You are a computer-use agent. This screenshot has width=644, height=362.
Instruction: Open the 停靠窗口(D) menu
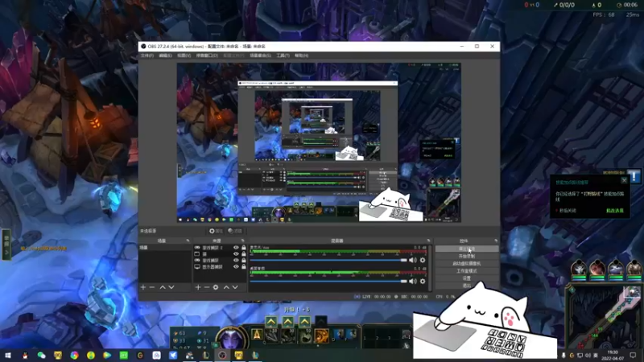(207, 56)
